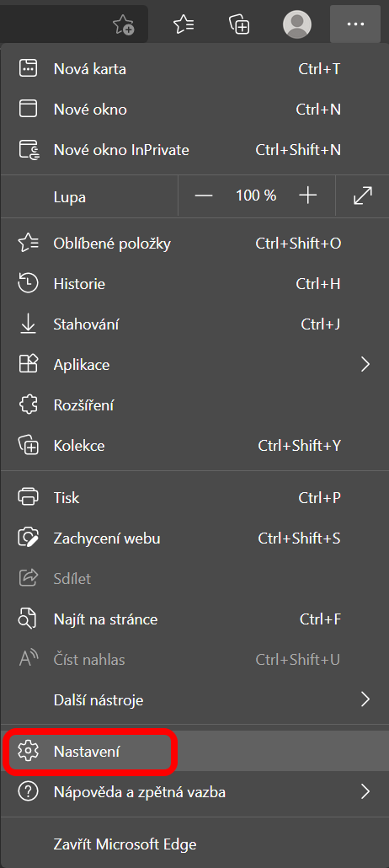Image resolution: width=389 pixels, height=868 pixels.
Task: Open Nové okno InPrivate
Action: coord(194,150)
